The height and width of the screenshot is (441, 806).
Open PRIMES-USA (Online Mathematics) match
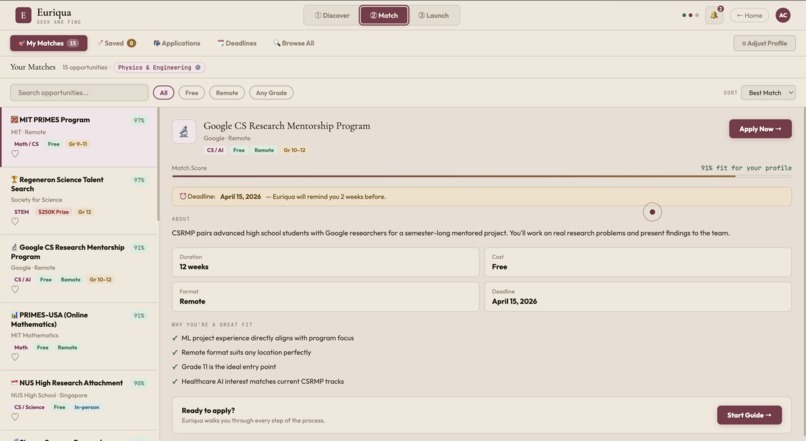tap(79, 337)
